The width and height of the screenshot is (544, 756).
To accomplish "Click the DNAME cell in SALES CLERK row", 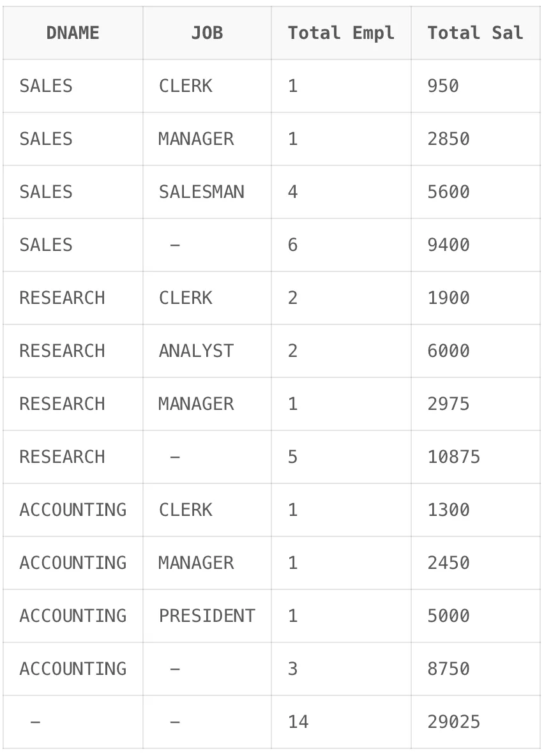I will [x=73, y=86].
